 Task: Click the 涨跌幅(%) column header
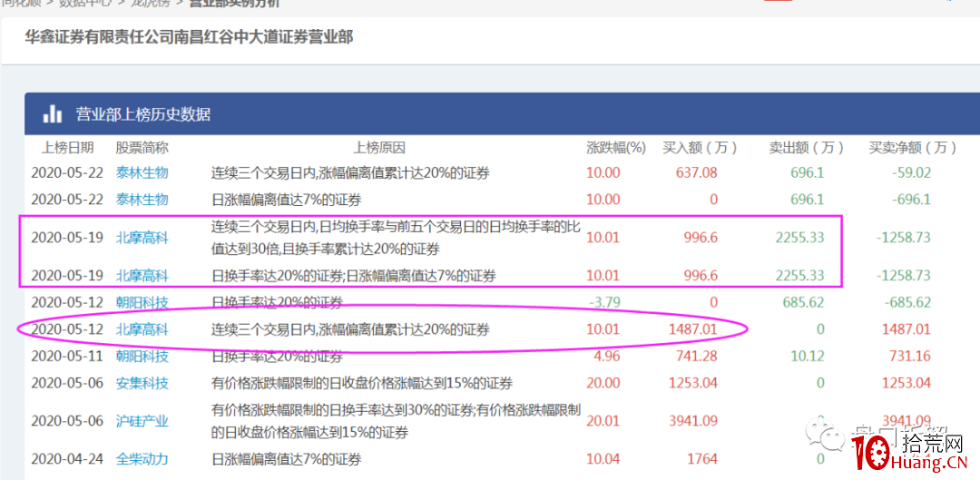(x=615, y=148)
